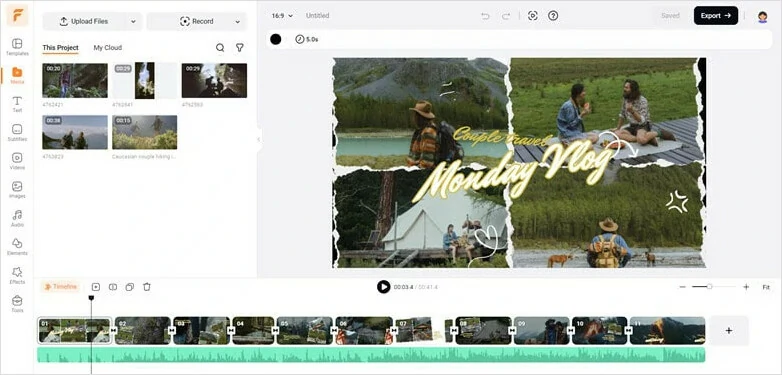
Task: Open the Videos sidebar panel
Action: pyautogui.click(x=17, y=161)
